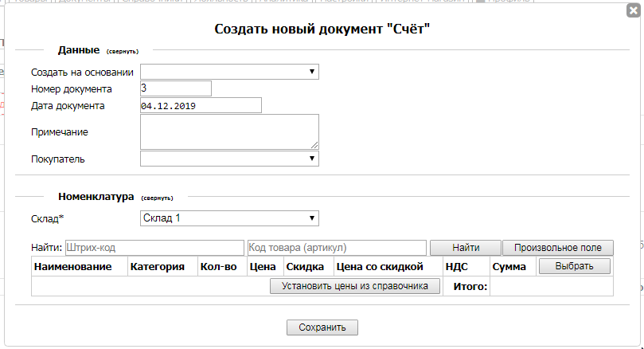This screenshot has height=349, width=644.
Task: Click the resize grip of Примечание textarea
Action: tap(314, 145)
